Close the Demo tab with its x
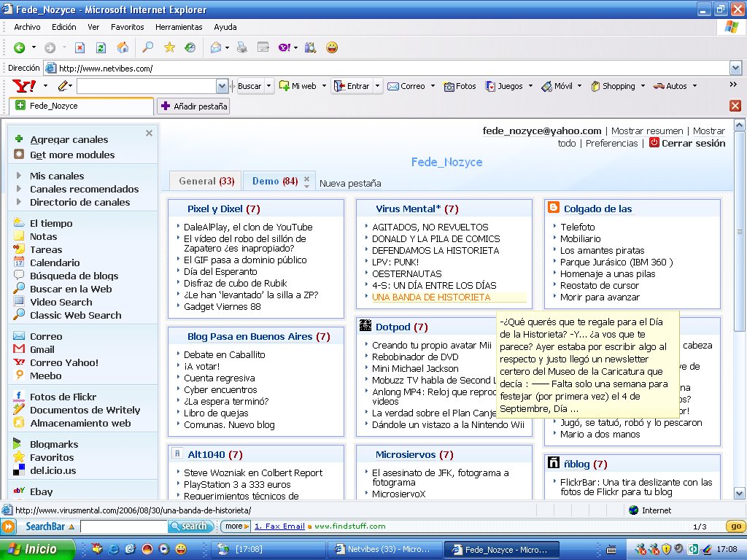 pyautogui.click(x=307, y=179)
